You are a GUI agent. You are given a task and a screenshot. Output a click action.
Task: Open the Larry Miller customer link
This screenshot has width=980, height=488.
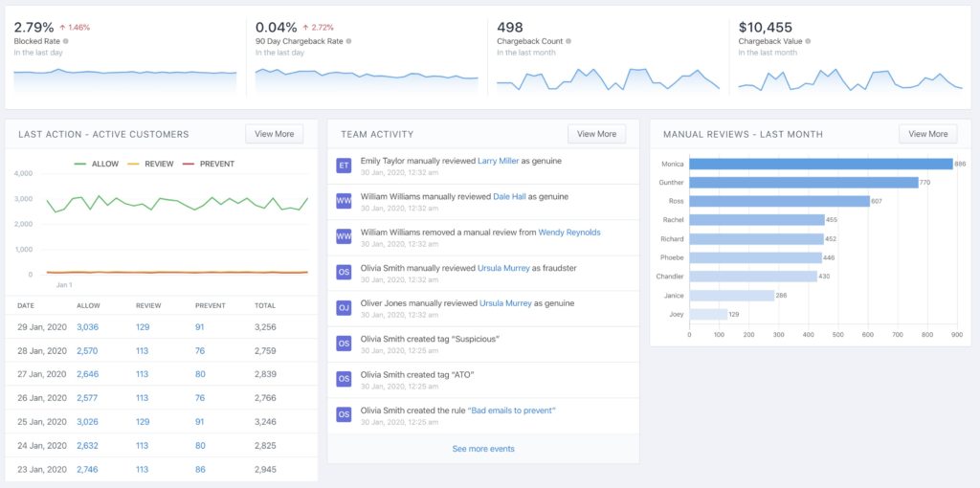tap(498, 161)
